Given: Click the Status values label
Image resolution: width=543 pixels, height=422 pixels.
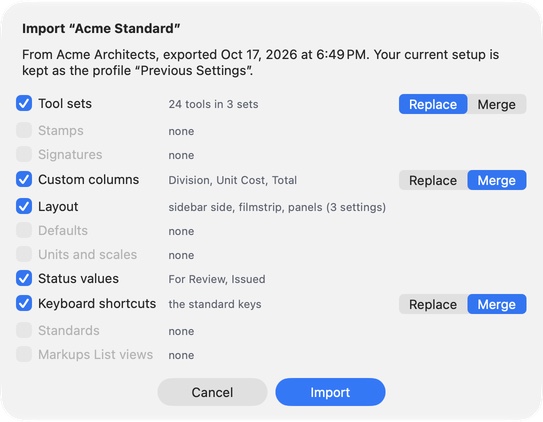Looking at the screenshot, I should click(78, 278).
